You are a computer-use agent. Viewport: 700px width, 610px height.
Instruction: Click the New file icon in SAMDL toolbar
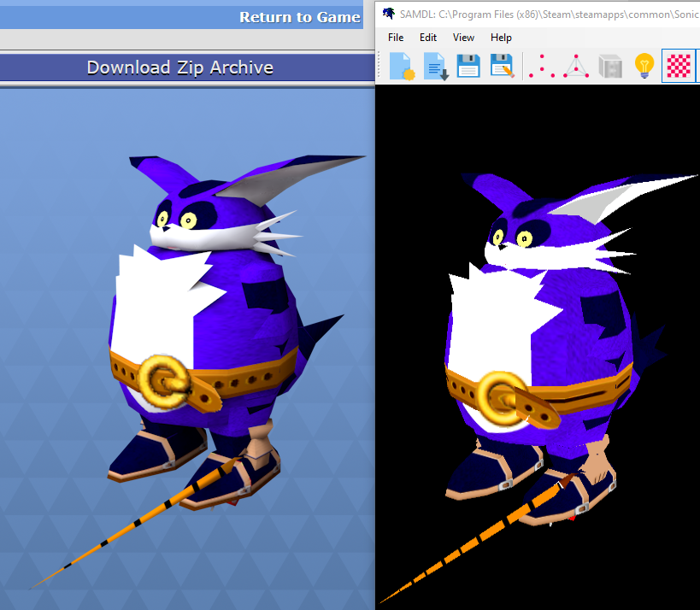pos(402,67)
